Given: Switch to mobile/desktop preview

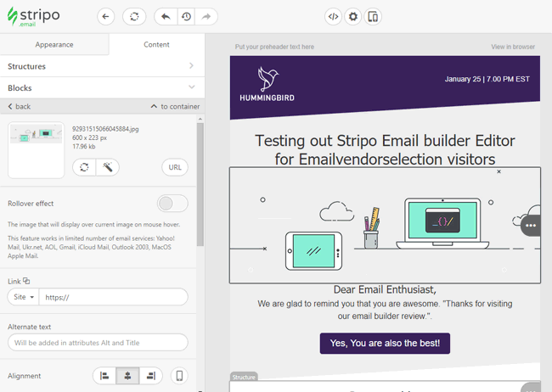Looking at the screenshot, I should [373, 16].
